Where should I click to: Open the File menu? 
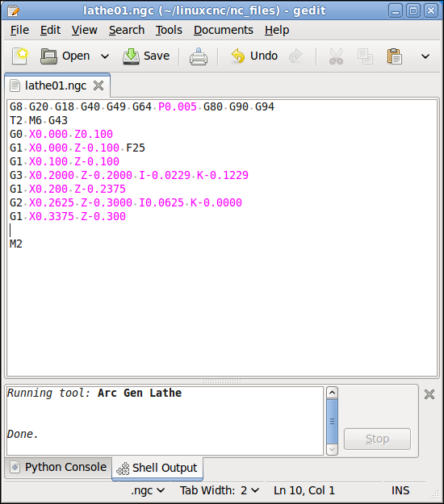click(x=19, y=30)
